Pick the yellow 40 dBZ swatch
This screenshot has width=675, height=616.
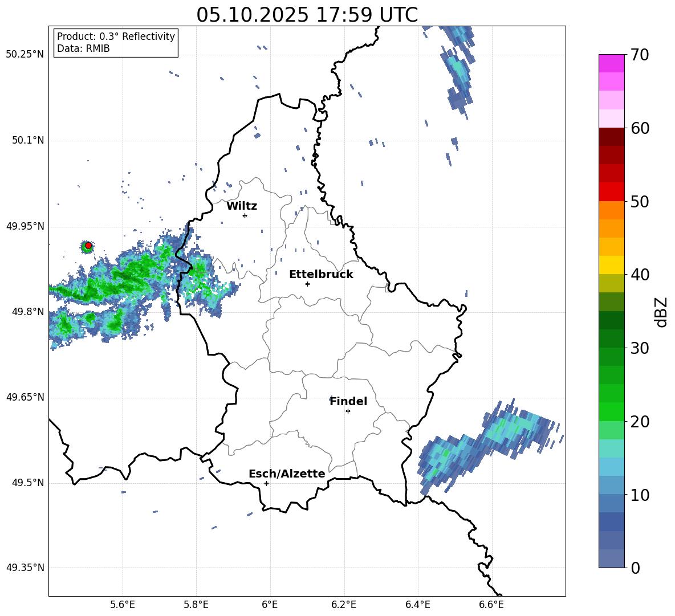[x=611, y=265]
